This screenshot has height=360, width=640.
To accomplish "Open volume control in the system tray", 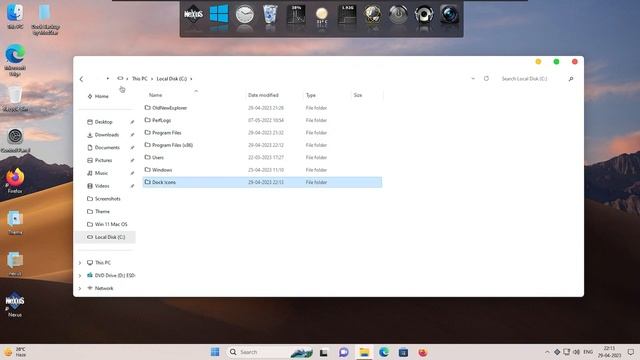I will pos(576,352).
